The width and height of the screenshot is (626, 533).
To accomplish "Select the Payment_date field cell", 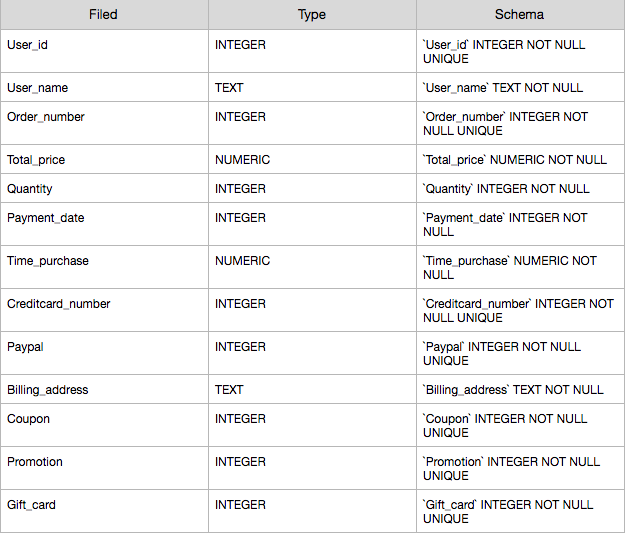I will [x=104, y=224].
